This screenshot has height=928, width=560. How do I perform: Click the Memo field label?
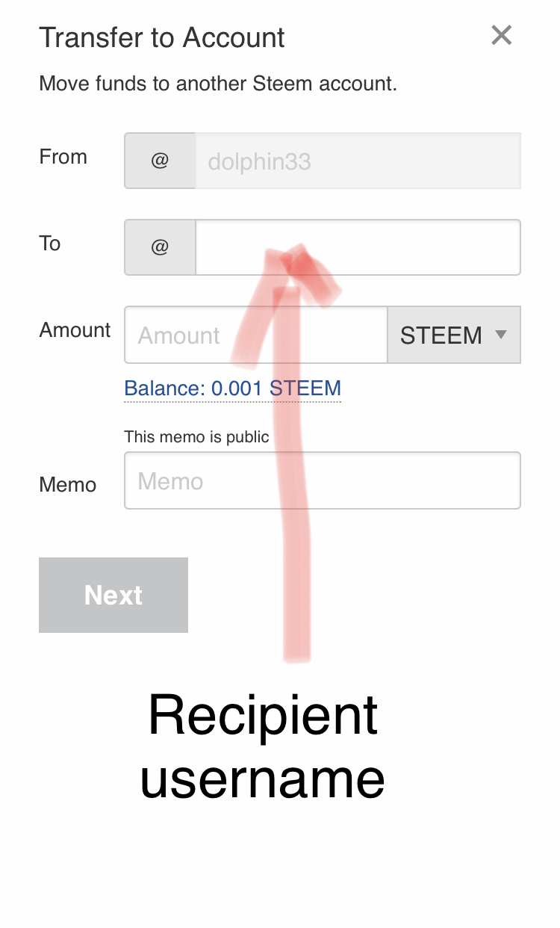click(x=67, y=485)
